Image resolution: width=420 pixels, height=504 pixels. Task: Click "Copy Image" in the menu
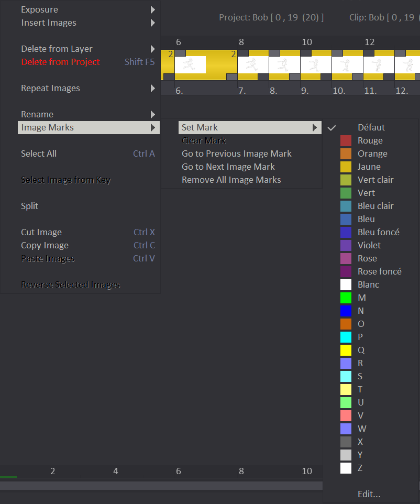tap(45, 245)
